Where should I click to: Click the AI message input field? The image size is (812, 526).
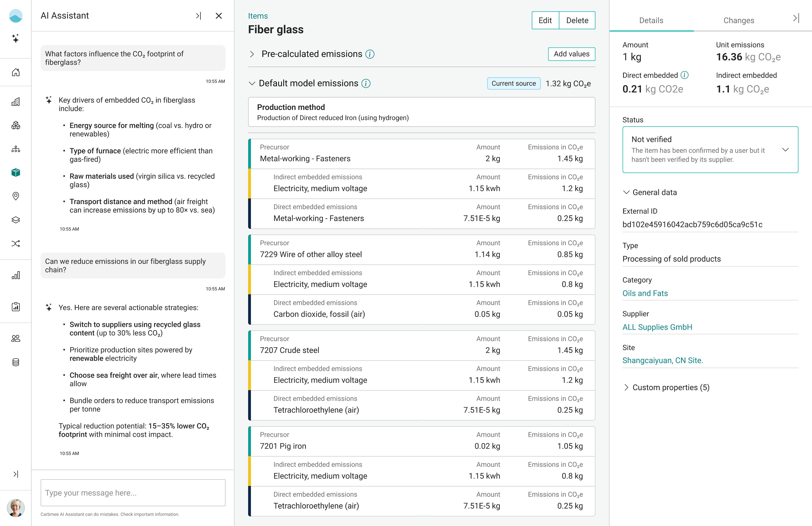point(133,493)
